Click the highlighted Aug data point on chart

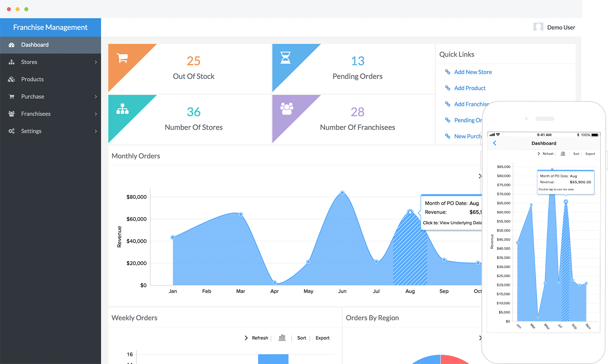point(410,212)
